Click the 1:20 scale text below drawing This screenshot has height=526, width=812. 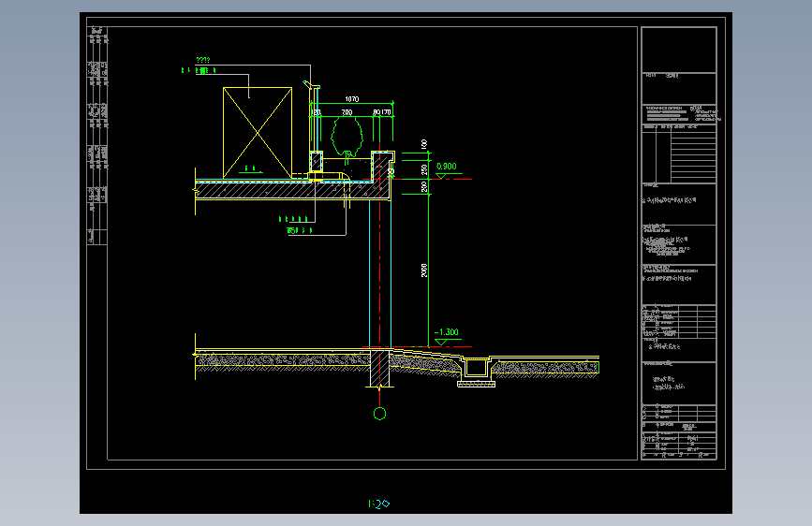coord(378,504)
